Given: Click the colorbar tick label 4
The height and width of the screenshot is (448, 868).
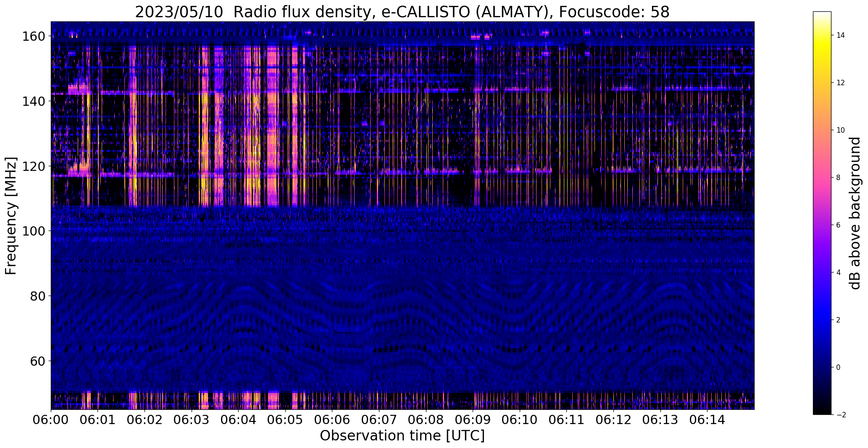Looking at the screenshot, I should (x=839, y=272).
